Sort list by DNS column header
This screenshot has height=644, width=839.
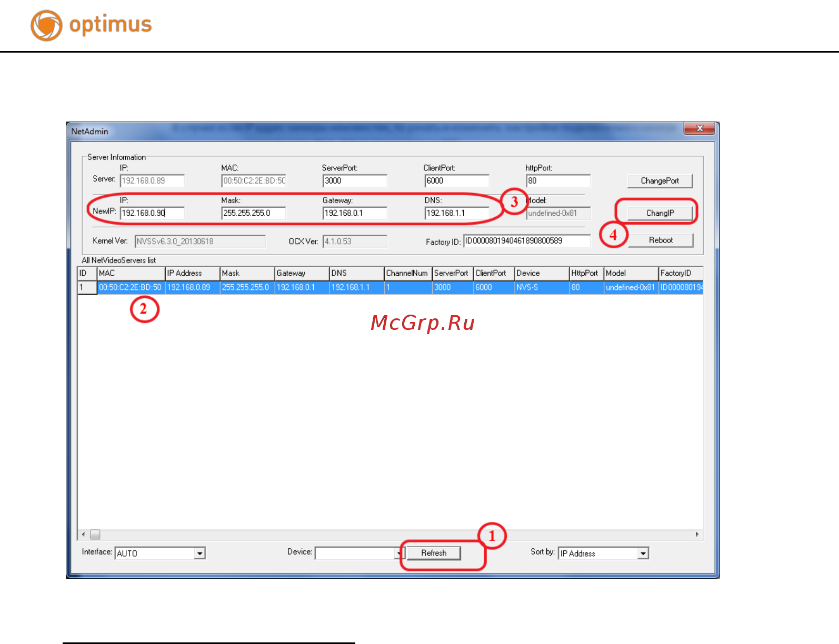pyautogui.click(x=357, y=273)
